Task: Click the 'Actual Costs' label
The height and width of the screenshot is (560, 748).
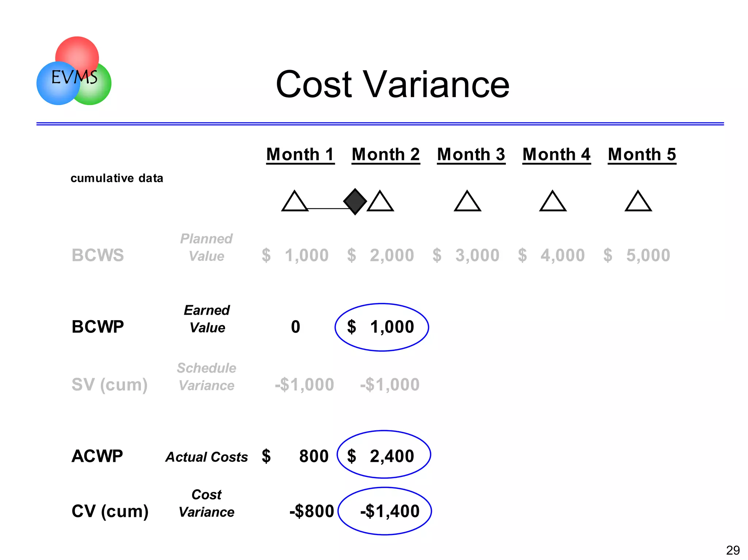Action: (207, 457)
